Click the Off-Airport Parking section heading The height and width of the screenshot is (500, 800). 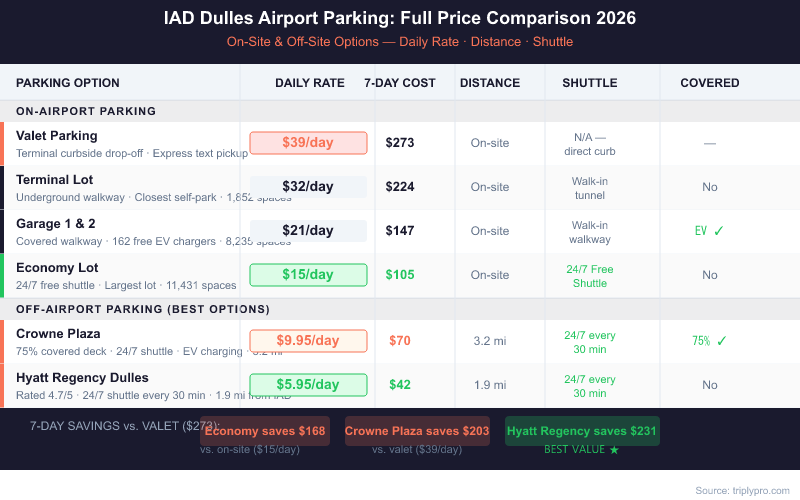point(143,309)
